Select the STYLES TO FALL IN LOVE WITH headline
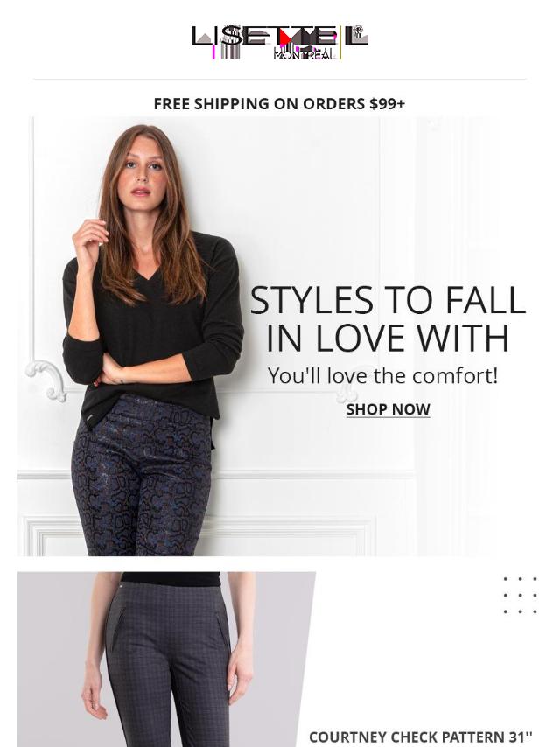 (388, 319)
